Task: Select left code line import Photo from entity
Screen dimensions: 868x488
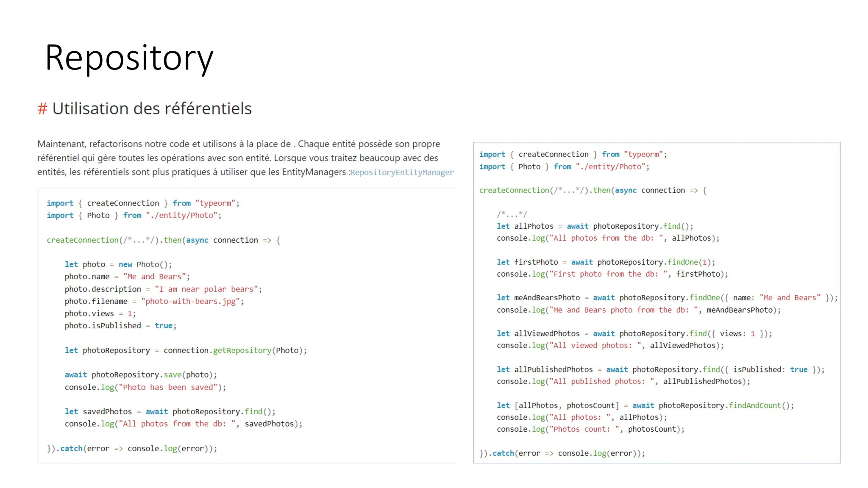Action: 134,216
